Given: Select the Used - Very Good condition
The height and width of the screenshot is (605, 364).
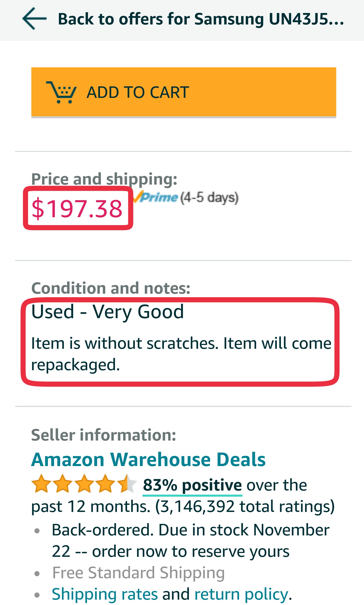Looking at the screenshot, I should 107,312.
